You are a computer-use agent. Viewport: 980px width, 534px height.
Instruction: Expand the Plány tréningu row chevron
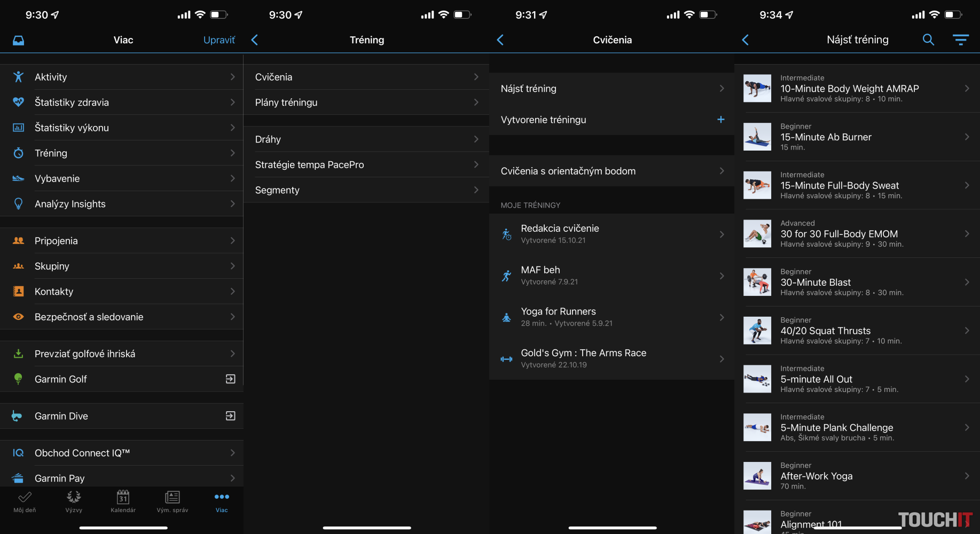pos(476,103)
